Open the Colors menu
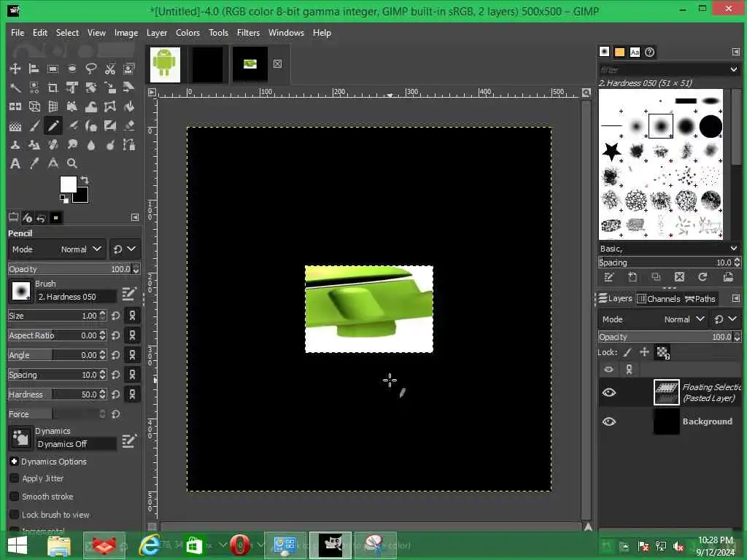 point(187,32)
